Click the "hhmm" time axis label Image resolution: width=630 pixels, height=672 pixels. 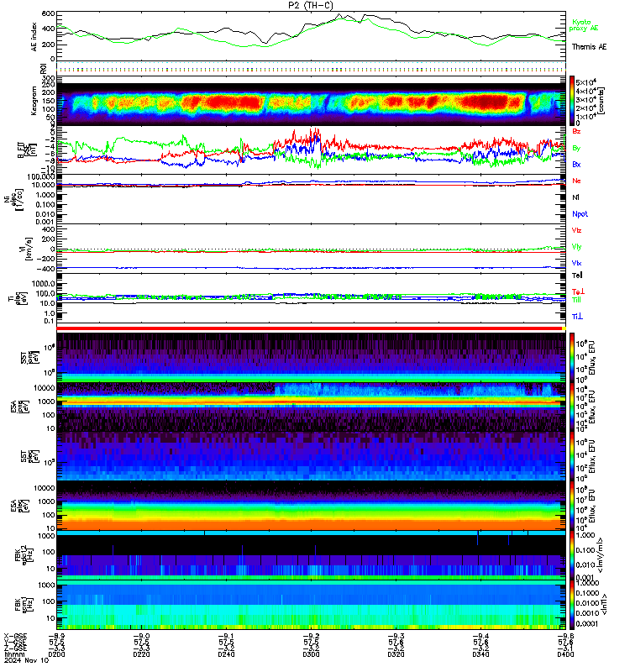coord(14,654)
